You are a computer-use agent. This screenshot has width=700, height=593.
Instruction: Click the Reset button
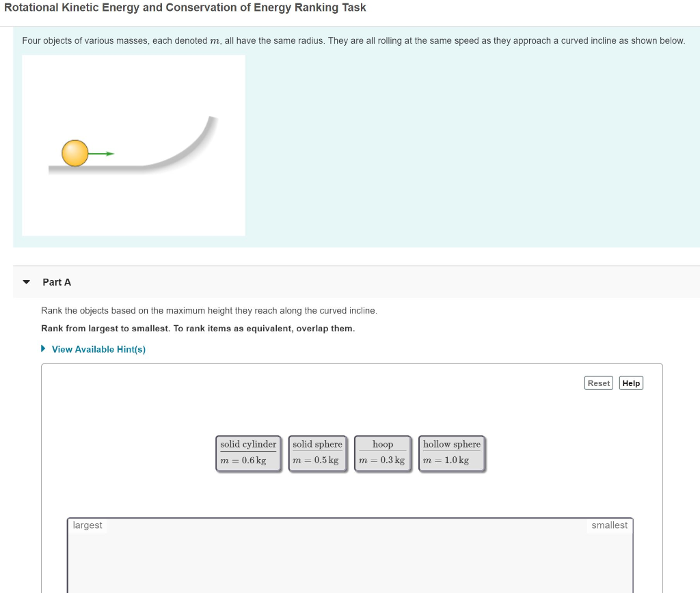click(598, 383)
